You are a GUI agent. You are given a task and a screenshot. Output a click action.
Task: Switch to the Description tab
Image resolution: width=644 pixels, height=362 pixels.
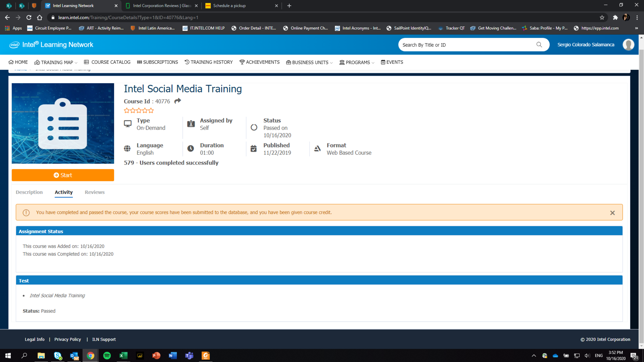tap(29, 192)
